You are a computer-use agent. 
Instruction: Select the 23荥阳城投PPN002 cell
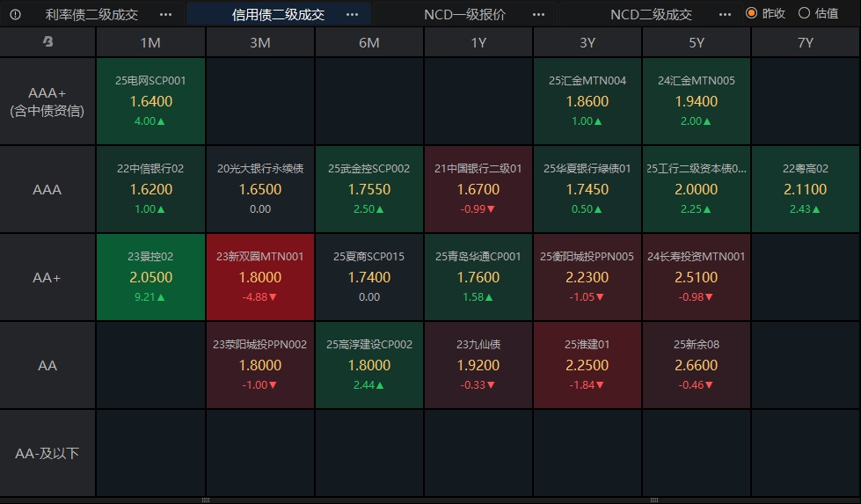tap(259, 365)
